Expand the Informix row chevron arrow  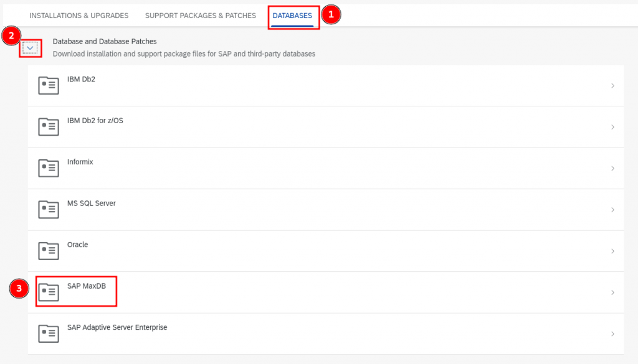click(x=612, y=169)
